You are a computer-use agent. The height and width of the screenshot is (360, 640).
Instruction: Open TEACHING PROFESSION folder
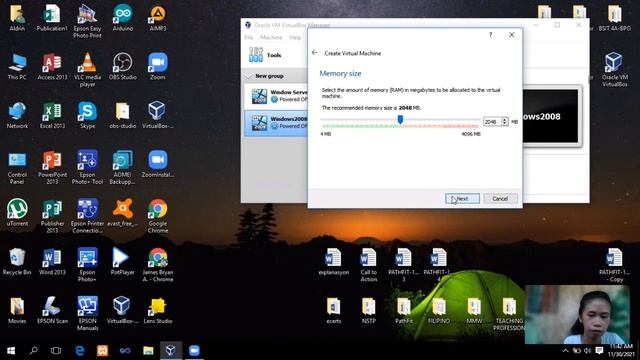(x=509, y=314)
